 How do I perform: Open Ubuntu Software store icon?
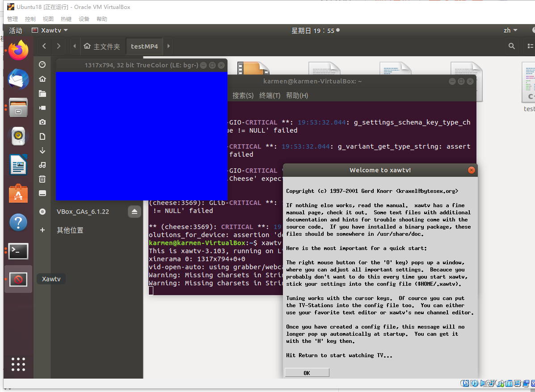tap(18, 194)
